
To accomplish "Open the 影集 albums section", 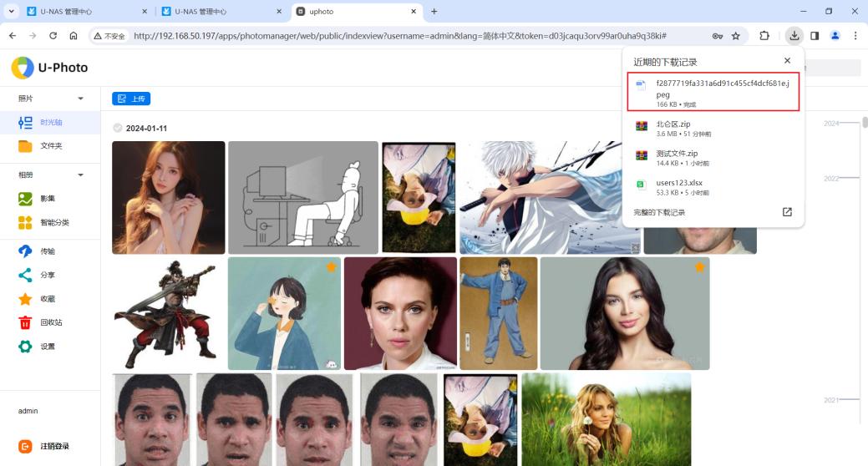I will pos(48,199).
